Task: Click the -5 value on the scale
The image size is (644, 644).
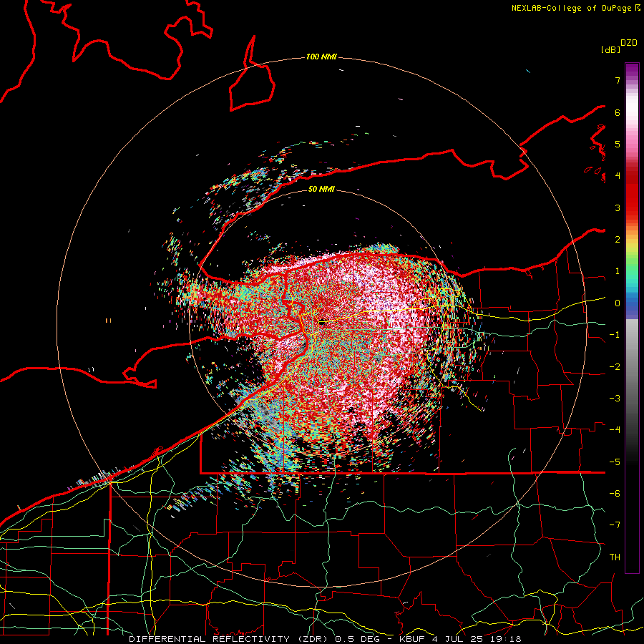Action: (615, 462)
